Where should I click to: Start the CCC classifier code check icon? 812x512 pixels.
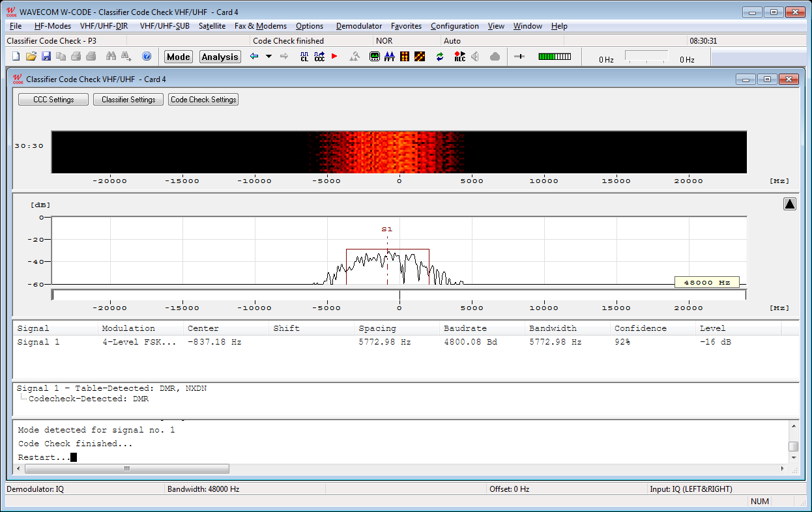click(319, 57)
